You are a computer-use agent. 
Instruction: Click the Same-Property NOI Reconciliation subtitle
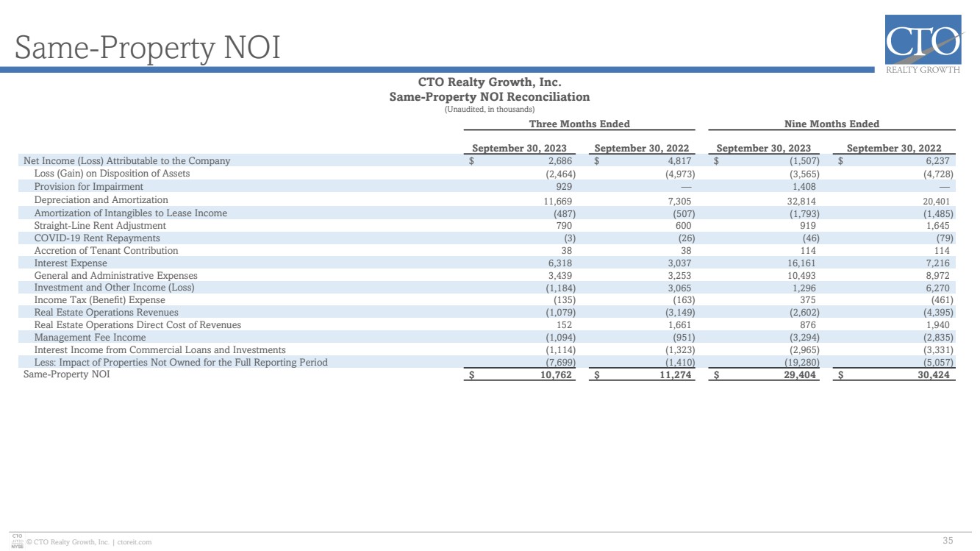click(490, 96)
